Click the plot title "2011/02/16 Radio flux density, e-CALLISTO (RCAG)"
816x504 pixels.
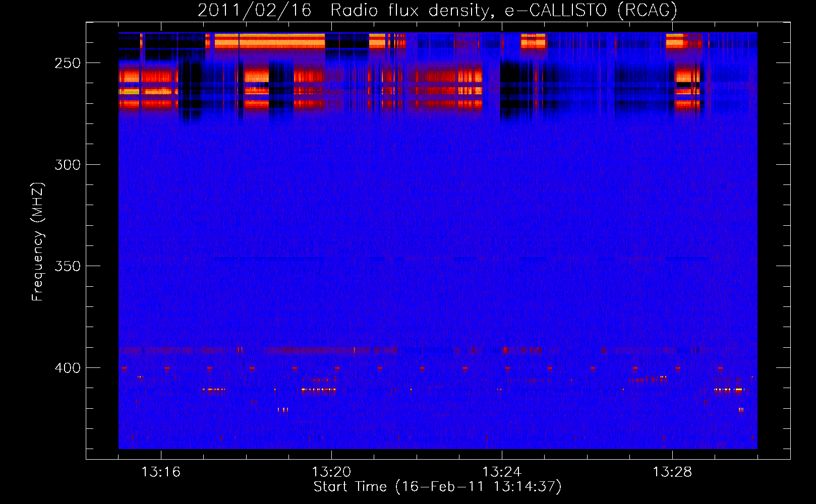437,11
